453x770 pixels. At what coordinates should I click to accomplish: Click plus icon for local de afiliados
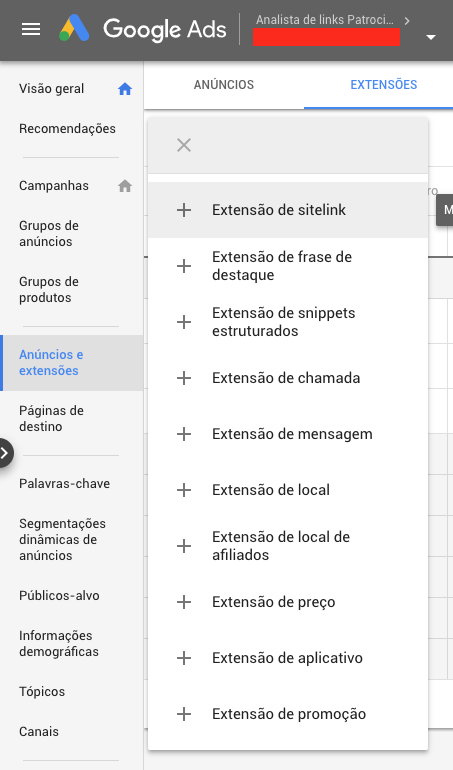(x=184, y=546)
